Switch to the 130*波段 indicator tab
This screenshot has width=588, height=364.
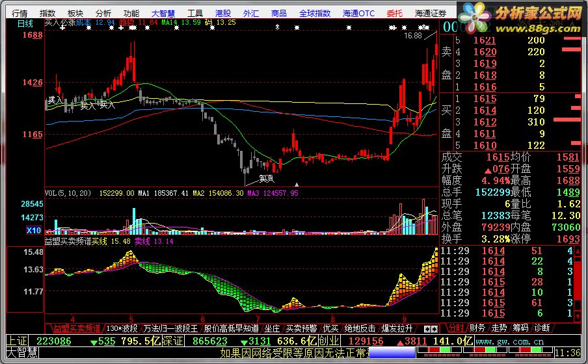coord(122,329)
